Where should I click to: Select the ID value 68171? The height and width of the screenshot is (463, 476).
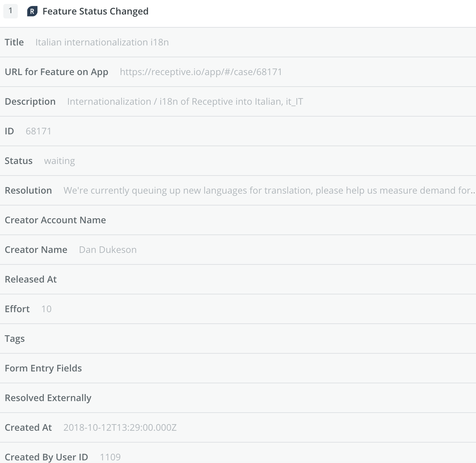pos(39,131)
